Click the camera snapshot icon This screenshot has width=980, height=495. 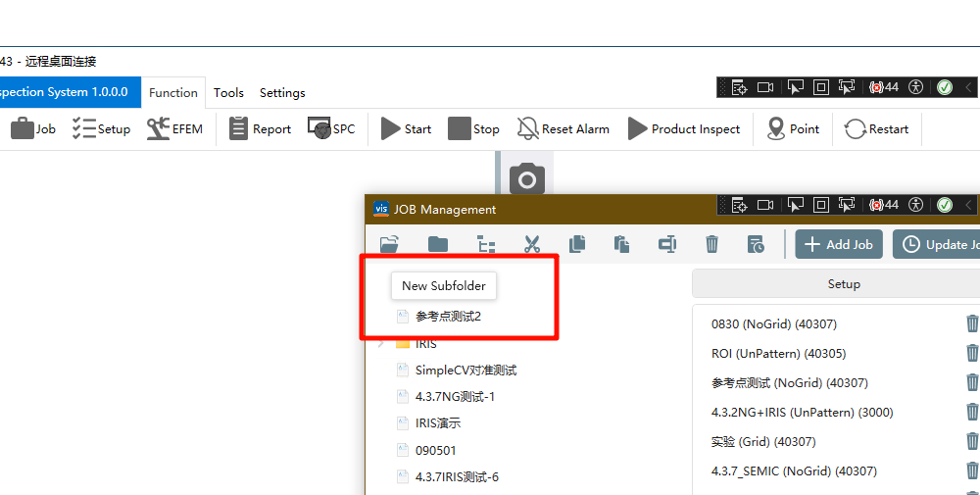click(x=527, y=180)
